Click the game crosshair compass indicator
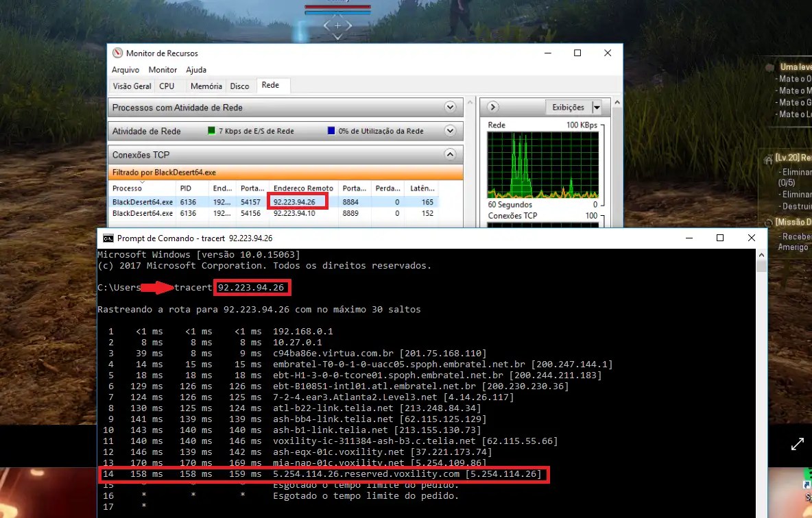This screenshot has height=518, width=812. click(x=337, y=26)
